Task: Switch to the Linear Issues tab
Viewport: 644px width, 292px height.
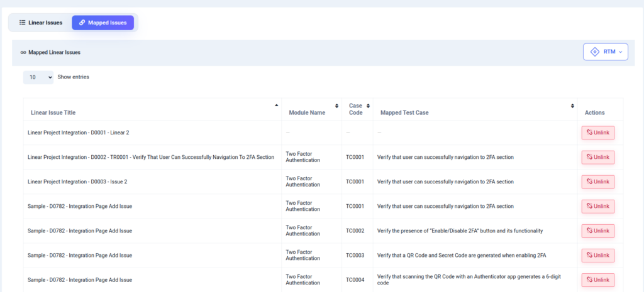Action: (41, 23)
